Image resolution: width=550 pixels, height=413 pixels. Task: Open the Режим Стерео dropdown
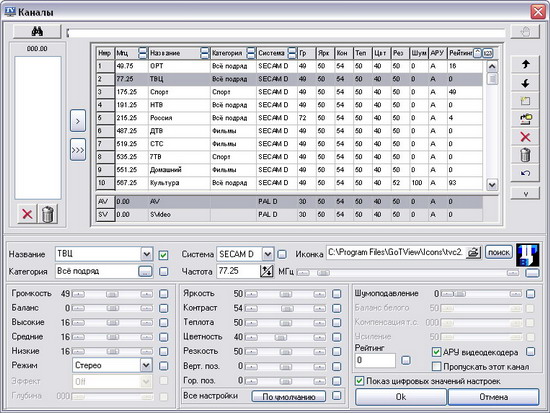(146, 365)
